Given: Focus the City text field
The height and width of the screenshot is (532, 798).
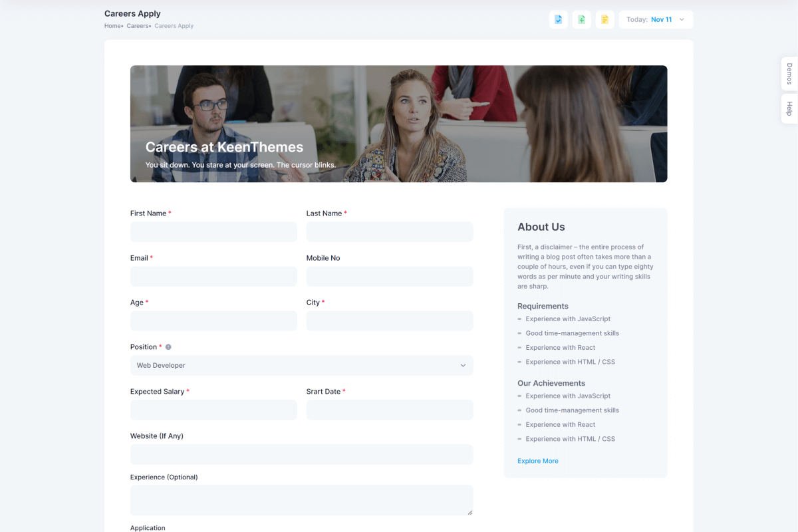Looking at the screenshot, I should click(x=390, y=321).
